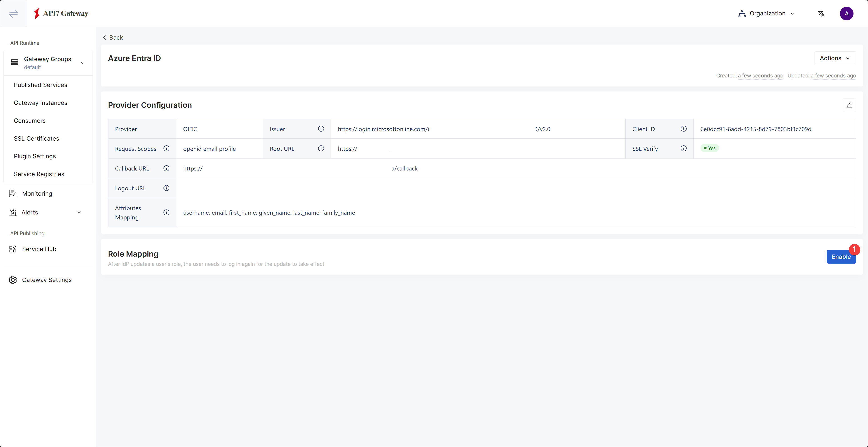
Task: Click the Alerts section icon
Action: coord(12,212)
